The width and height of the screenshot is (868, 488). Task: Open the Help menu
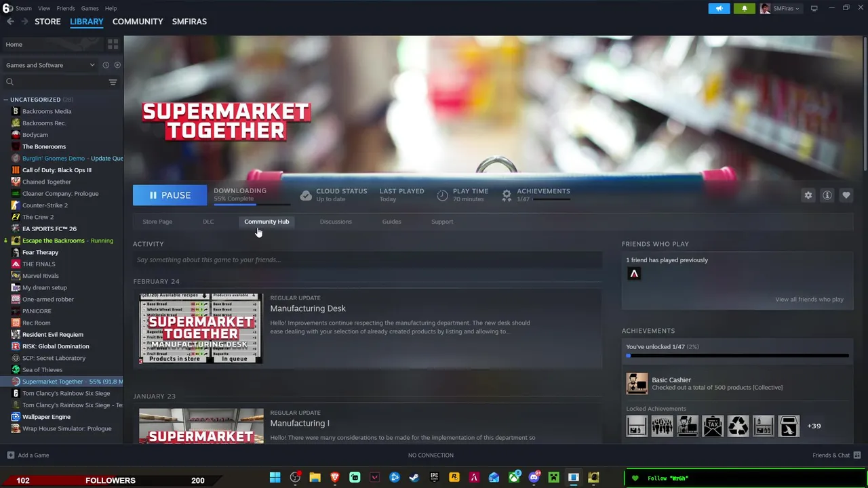[x=111, y=8]
